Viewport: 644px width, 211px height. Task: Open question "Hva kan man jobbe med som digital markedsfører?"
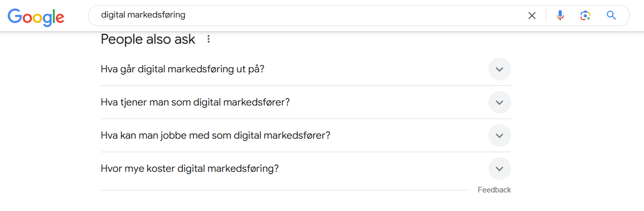[x=215, y=135]
